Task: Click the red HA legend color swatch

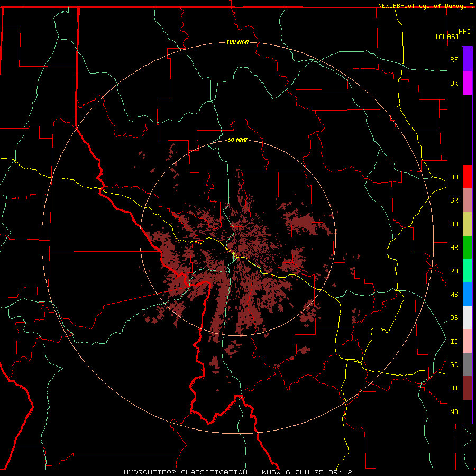Action: 467,177
